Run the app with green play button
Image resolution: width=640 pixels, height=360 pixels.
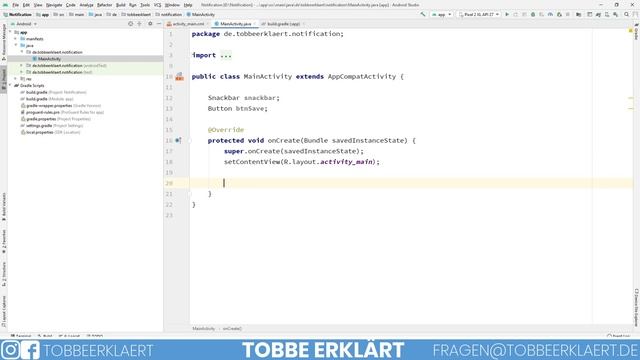coord(507,14)
